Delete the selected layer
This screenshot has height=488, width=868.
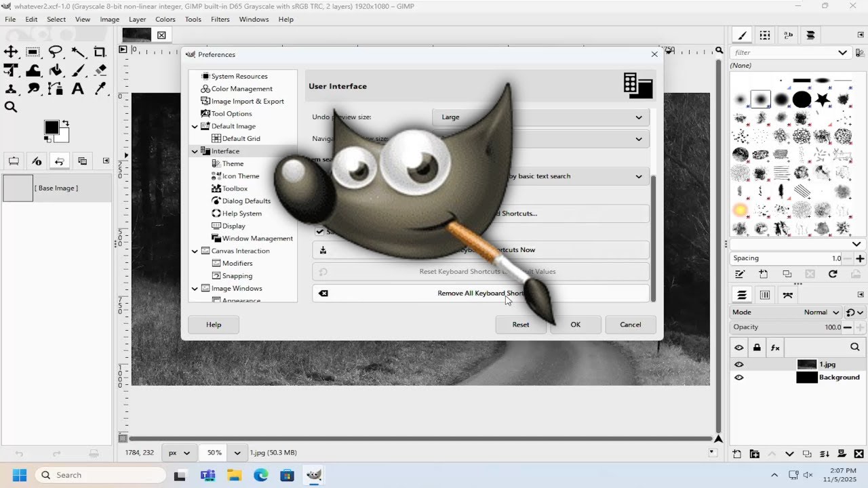pos(859,454)
